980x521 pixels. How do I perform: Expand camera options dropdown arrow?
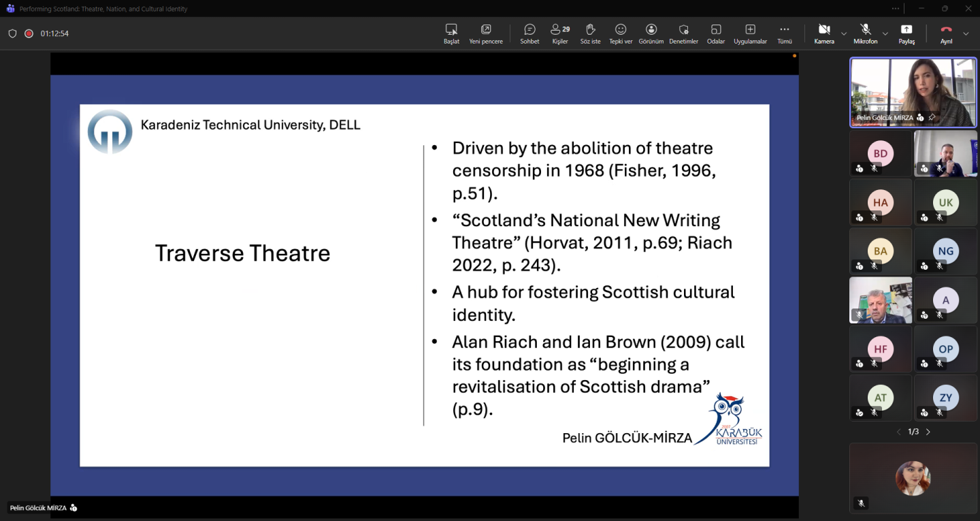[x=844, y=33]
